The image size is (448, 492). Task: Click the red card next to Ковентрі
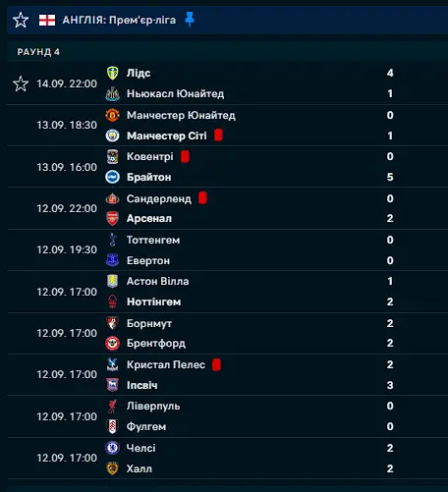tap(185, 156)
